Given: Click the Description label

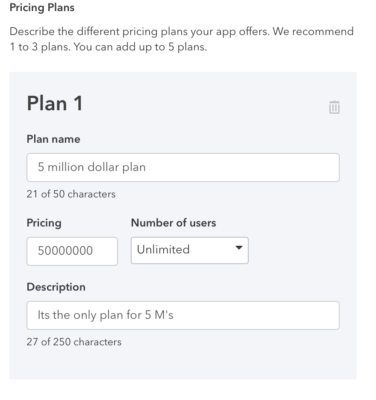Looking at the screenshot, I should tap(56, 287).
